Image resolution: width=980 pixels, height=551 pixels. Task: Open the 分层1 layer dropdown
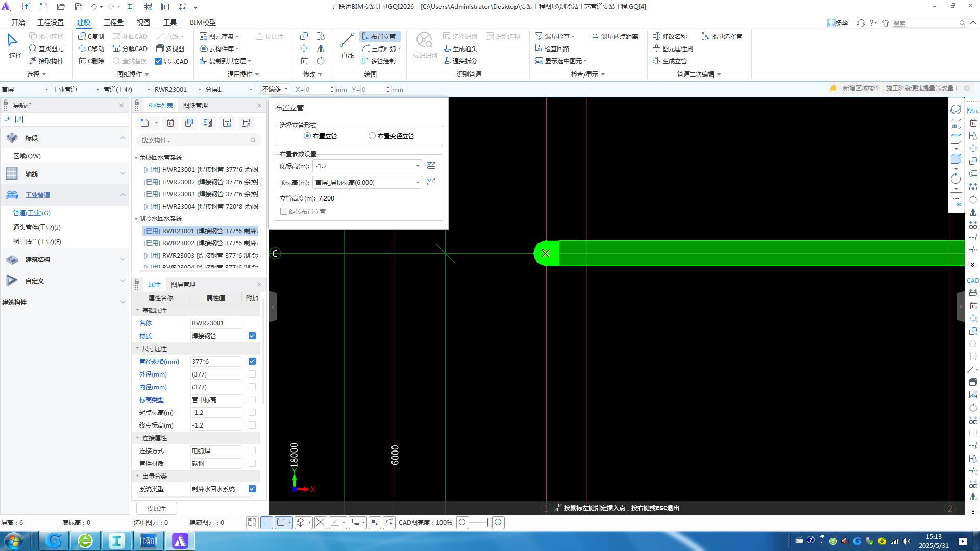(229, 89)
